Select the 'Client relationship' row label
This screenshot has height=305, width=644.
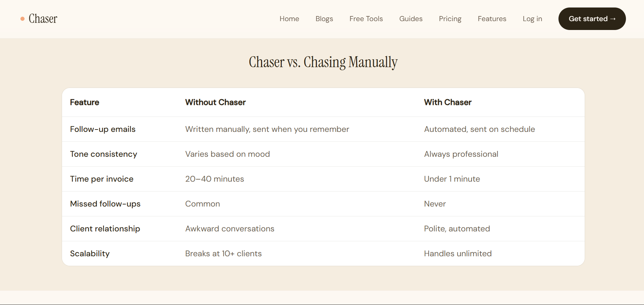click(x=105, y=229)
